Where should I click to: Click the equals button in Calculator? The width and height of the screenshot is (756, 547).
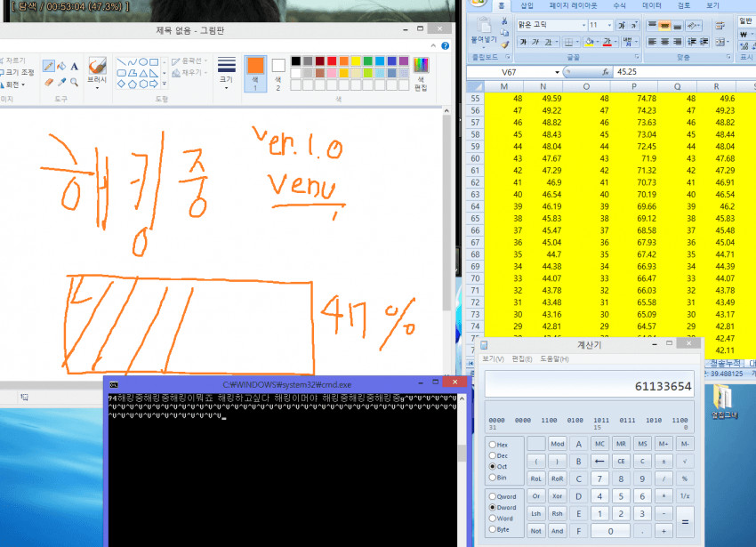(x=685, y=522)
